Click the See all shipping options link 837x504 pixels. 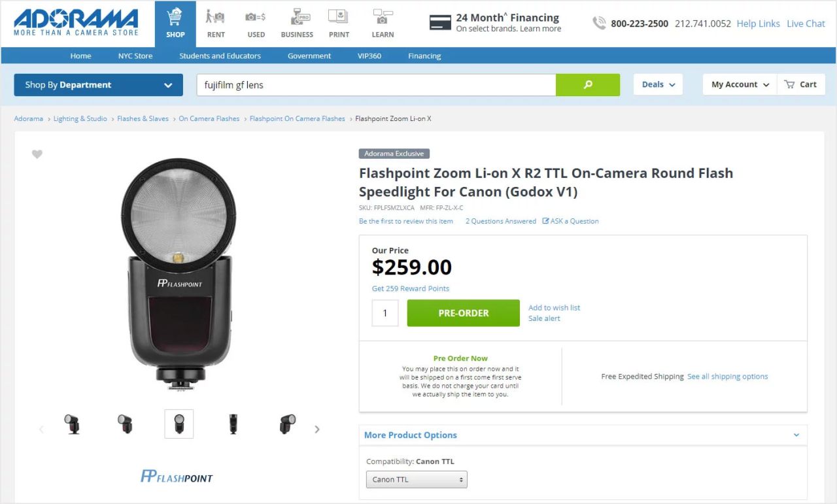coord(727,377)
